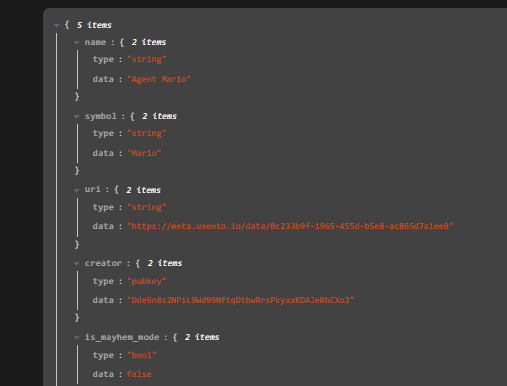Click "string" type value under uri
The width and height of the screenshot is (507, 386).
[147, 207]
